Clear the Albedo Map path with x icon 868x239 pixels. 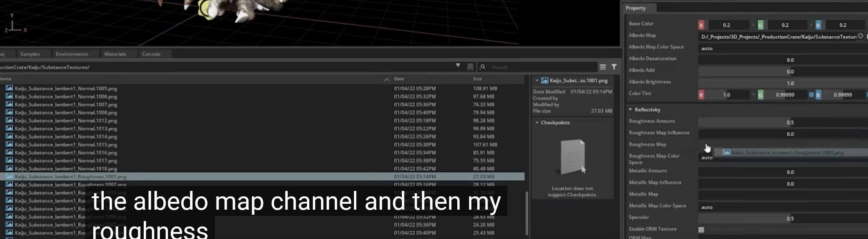(x=860, y=36)
